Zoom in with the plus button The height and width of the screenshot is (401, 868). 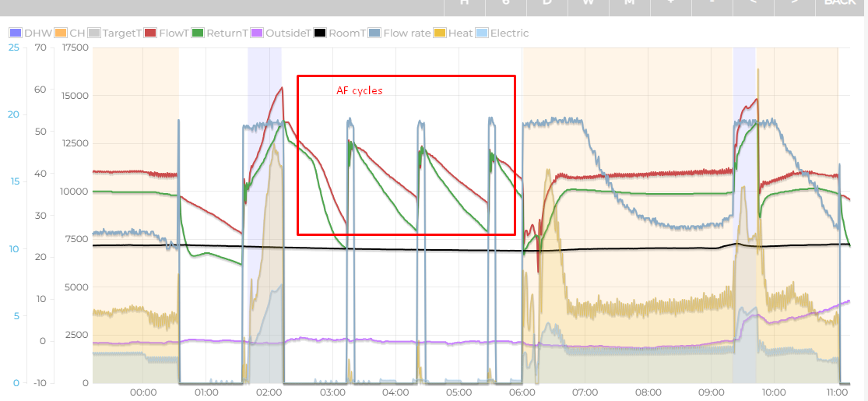[670, 4]
